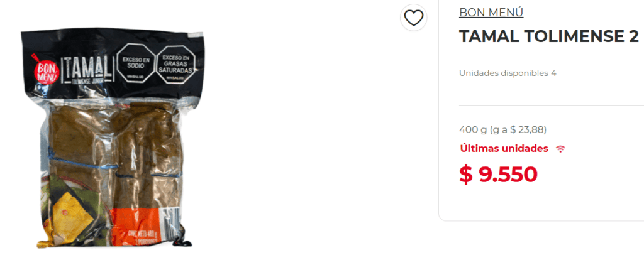
Task: Click the TAMAL lettering on the package
Action: pos(87,67)
